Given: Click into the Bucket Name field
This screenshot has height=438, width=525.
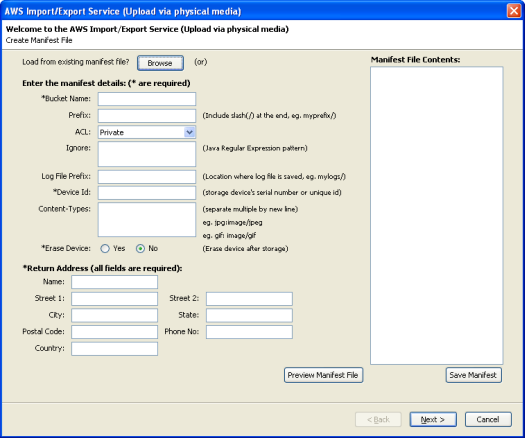Looking at the screenshot, I should point(147,99).
